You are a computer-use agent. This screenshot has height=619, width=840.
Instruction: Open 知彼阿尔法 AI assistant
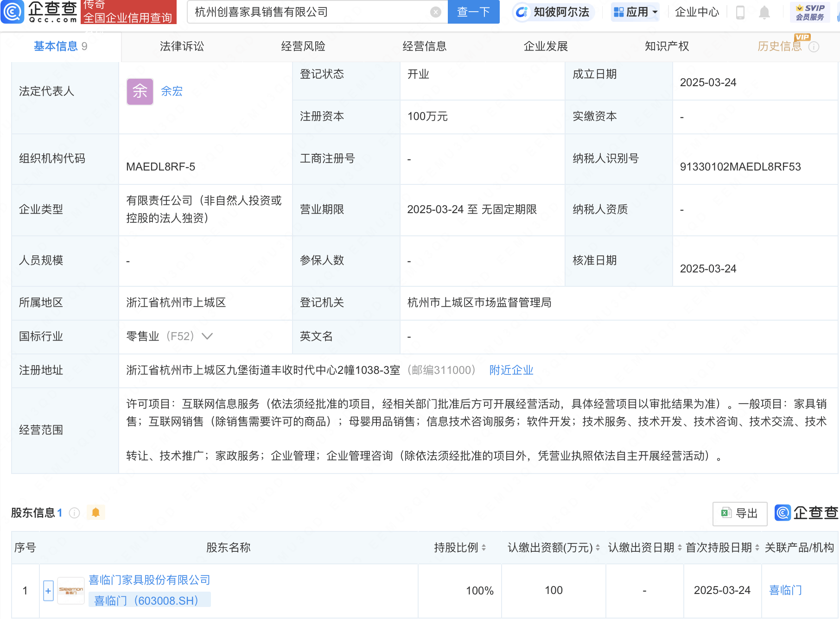tap(553, 12)
